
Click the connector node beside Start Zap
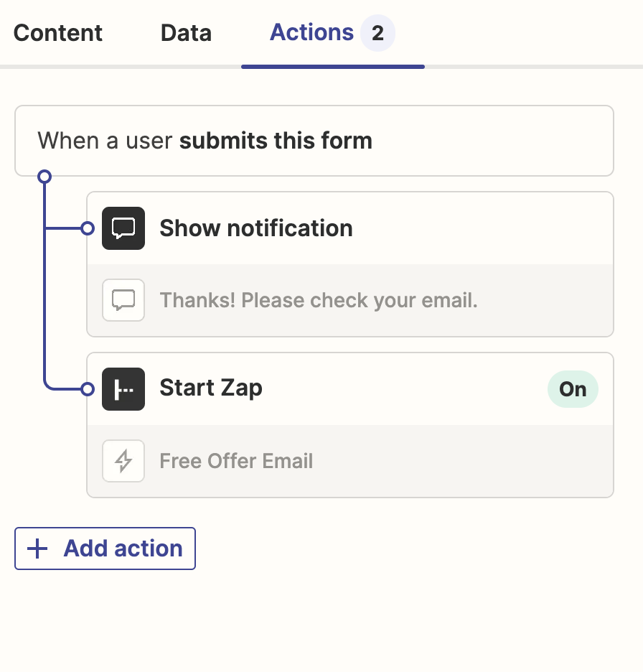[88, 389]
